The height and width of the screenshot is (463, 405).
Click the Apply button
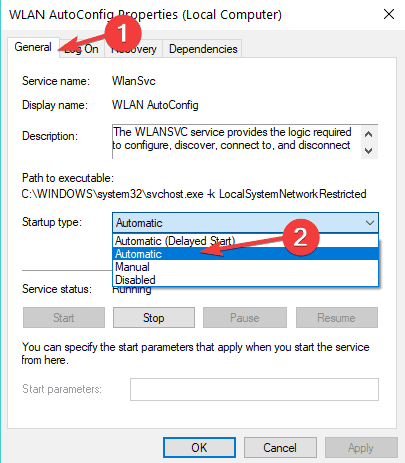361,447
